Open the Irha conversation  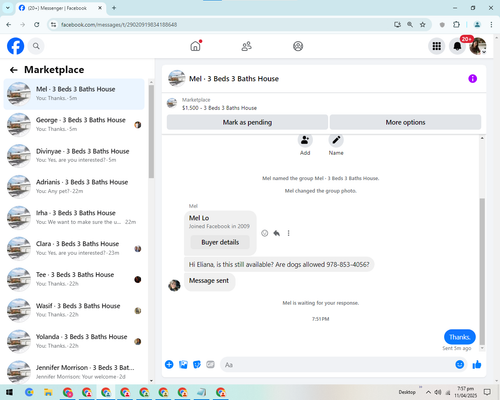point(74,217)
